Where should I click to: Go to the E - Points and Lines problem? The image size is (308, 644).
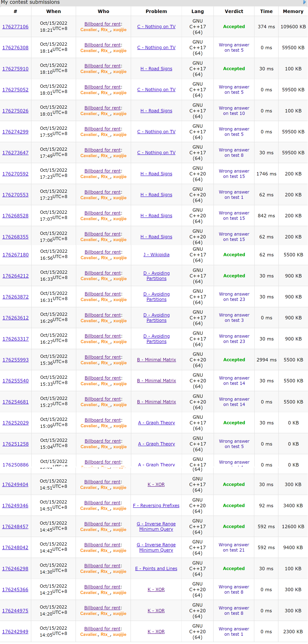[156, 569]
